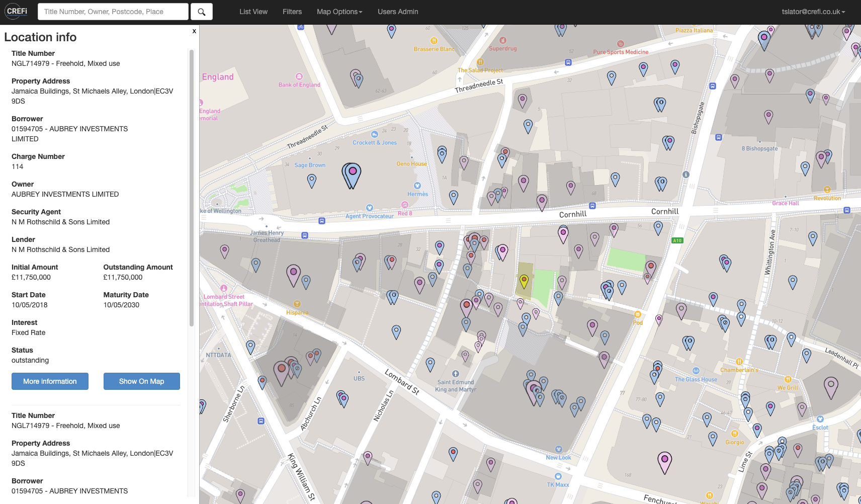Select the large purple pin near Leadenhall Pl
The image size is (861, 504).
[x=831, y=388]
